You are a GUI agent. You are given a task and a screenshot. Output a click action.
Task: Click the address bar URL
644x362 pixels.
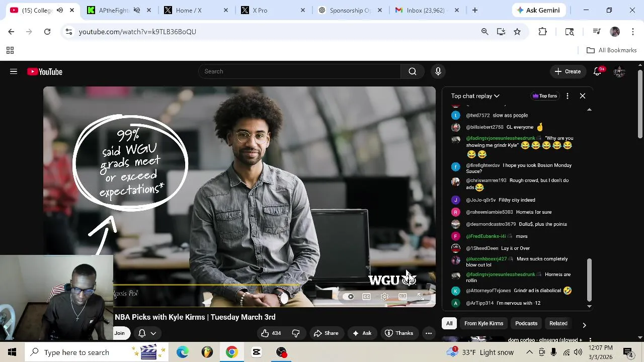(137, 32)
